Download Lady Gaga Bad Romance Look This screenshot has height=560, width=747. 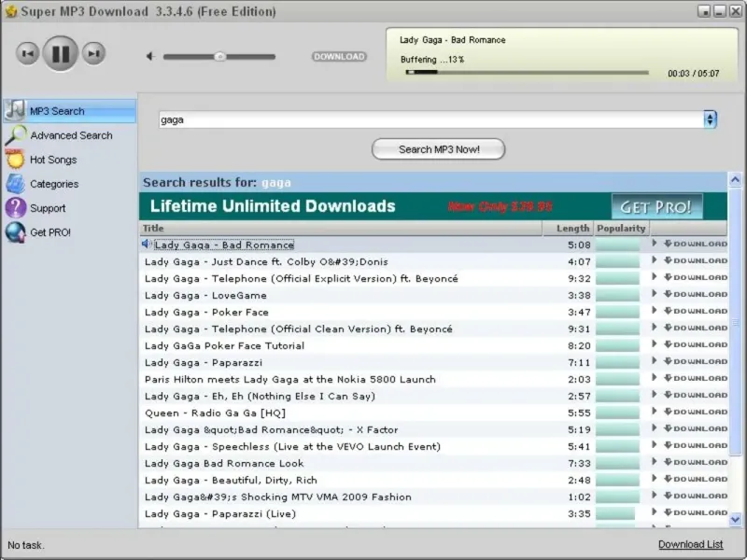coord(696,462)
